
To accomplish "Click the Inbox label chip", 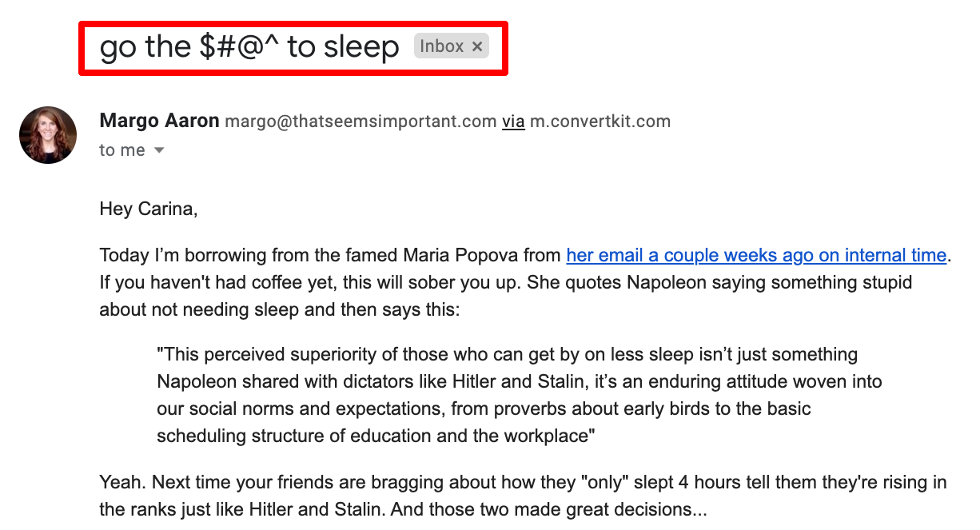I will (442, 47).
